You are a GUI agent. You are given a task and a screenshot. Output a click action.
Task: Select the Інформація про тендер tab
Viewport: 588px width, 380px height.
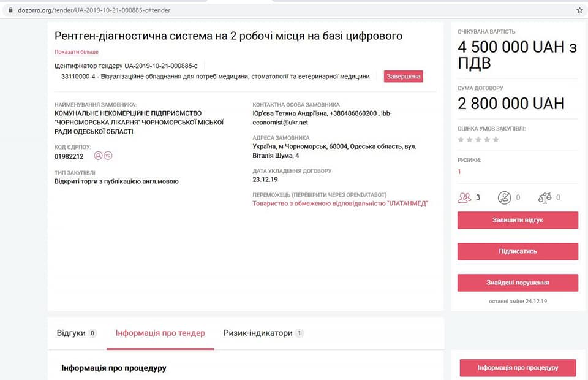pyautogui.click(x=160, y=333)
